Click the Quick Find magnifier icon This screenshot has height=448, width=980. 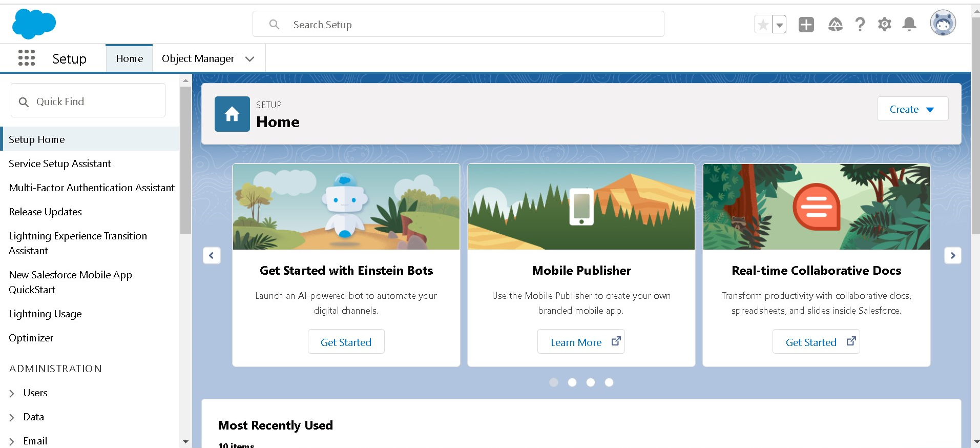click(x=24, y=102)
